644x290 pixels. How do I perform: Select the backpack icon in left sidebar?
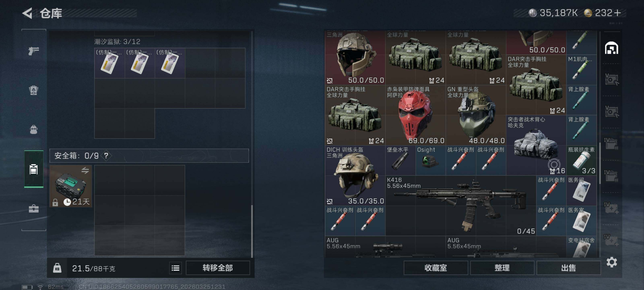[x=33, y=129]
